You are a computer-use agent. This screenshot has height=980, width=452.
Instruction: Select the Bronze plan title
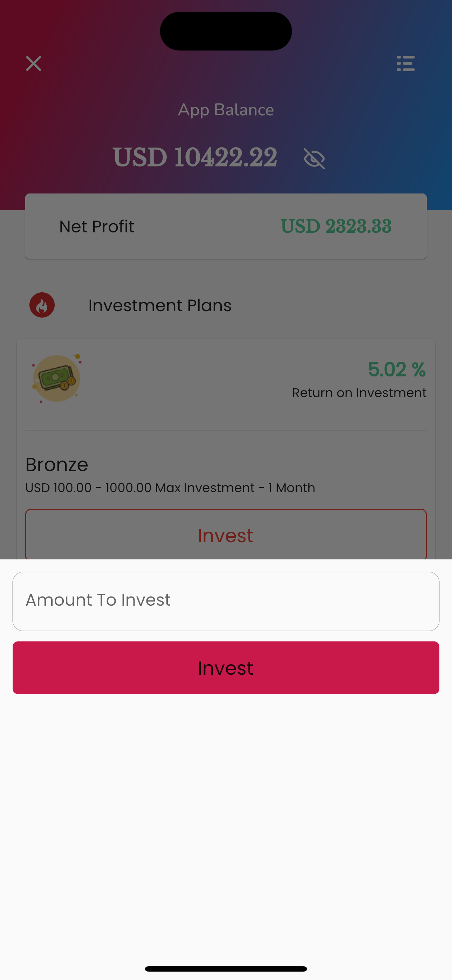point(57,464)
